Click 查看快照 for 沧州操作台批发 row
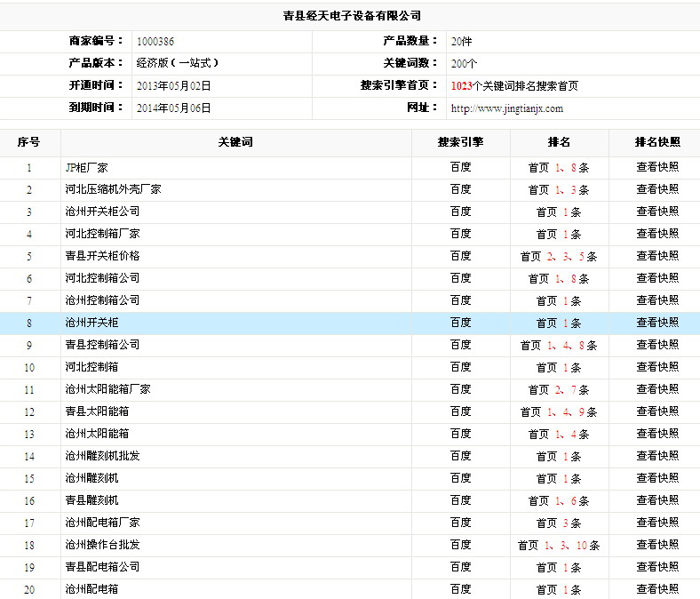 click(657, 545)
